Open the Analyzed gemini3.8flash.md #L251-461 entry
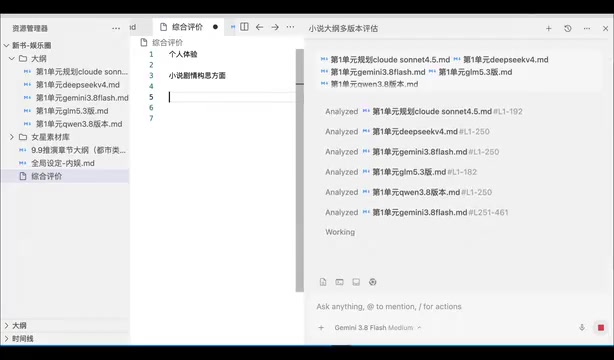The height and width of the screenshot is (360, 614). (x=417, y=212)
